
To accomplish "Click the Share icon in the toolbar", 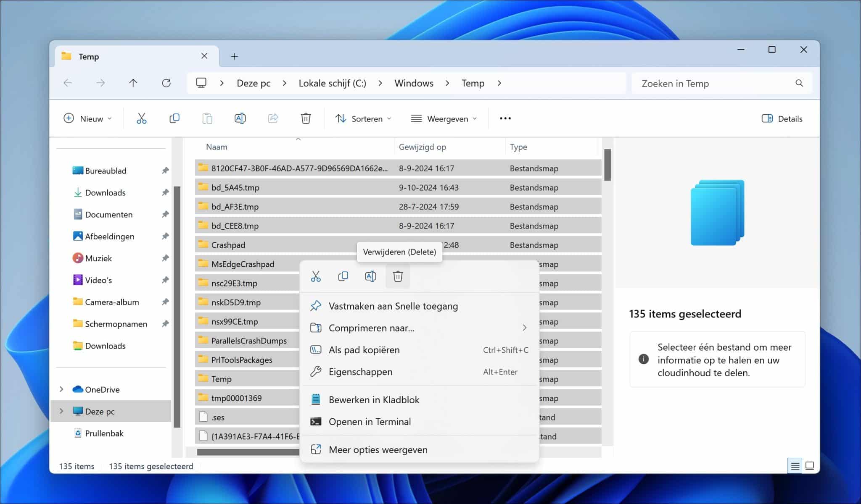I will click(272, 118).
